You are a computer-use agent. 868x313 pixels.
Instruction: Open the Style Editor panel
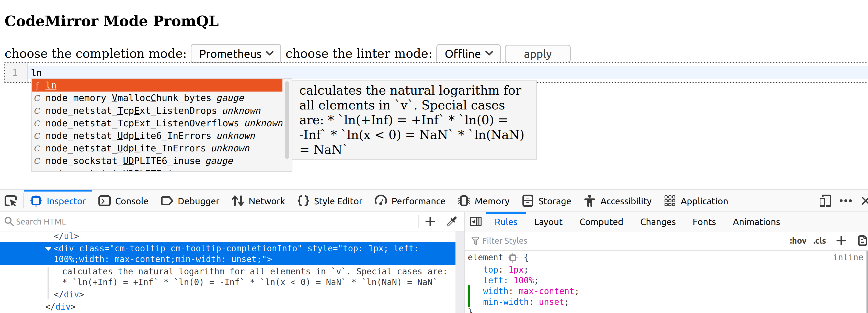330,201
